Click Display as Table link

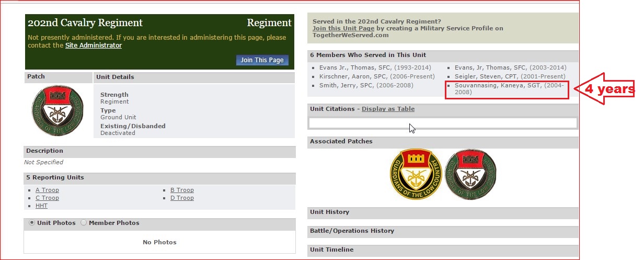pyautogui.click(x=388, y=109)
